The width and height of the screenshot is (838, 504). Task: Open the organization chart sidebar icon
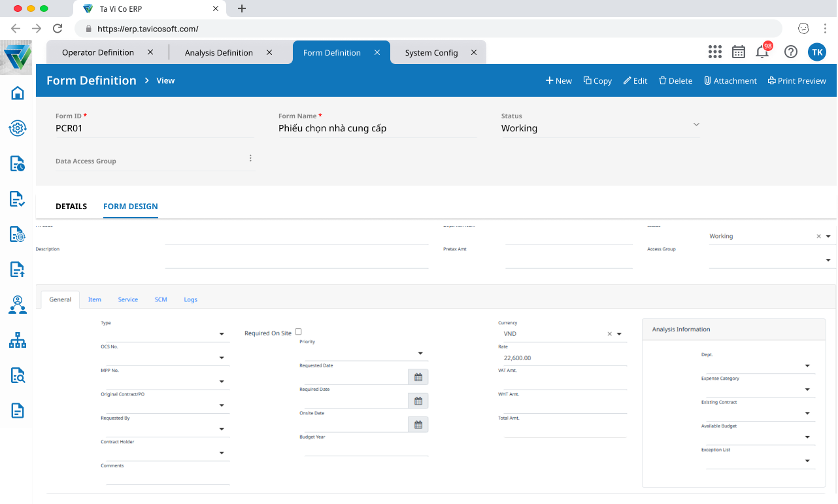(18, 340)
